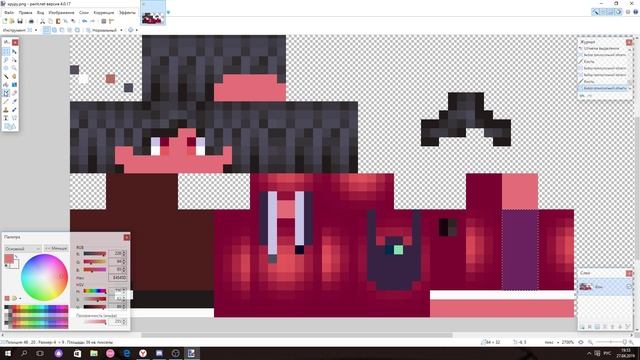640x360 pixels.
Task: Open the Settings gear at top right
Action: (629, 12)
